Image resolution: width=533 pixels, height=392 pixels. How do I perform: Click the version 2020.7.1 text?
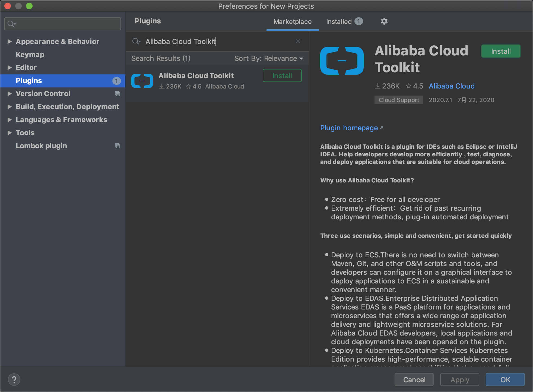tap(440, 100)
